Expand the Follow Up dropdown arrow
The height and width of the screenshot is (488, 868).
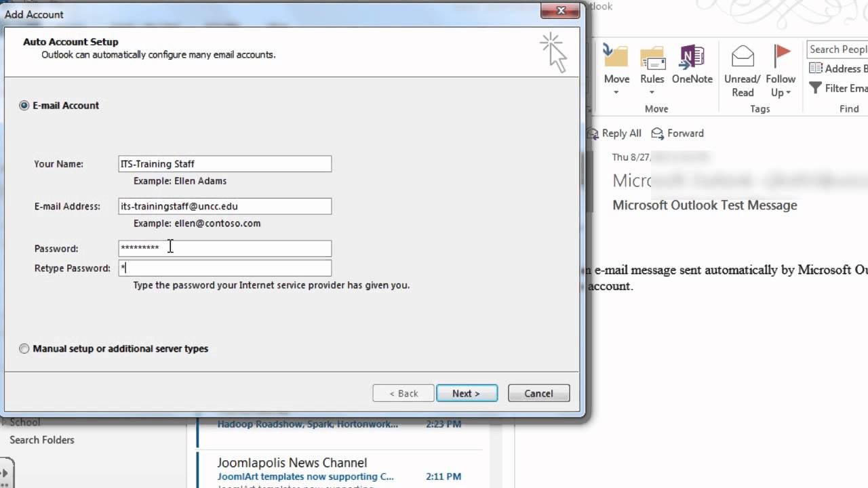point(788,93)
